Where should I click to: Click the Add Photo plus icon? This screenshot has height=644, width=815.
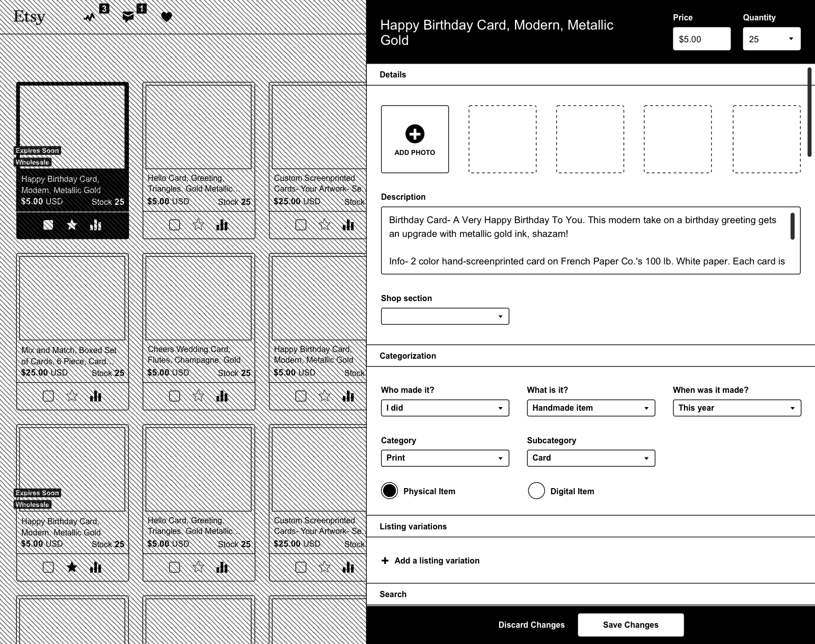pyautogui.click(x=415, y=134)
